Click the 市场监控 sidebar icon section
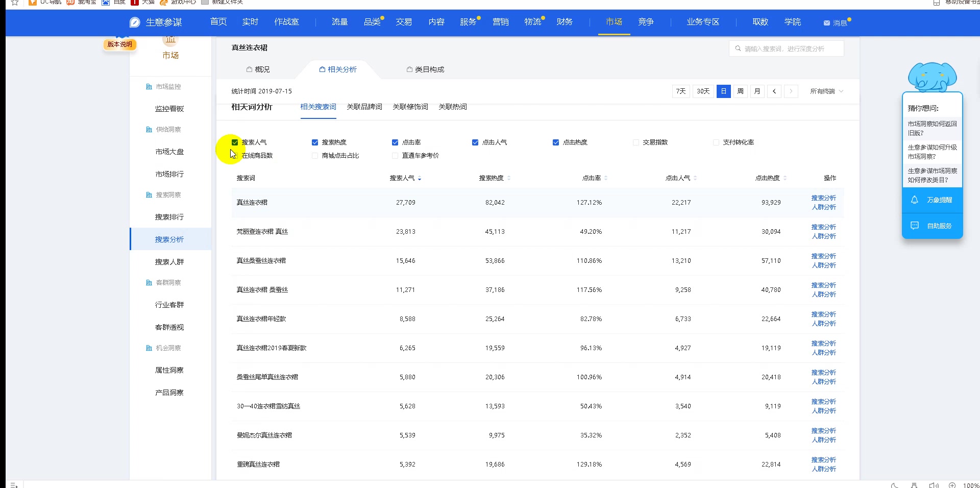This screenshot has height=488, width=980. [148, 86]
